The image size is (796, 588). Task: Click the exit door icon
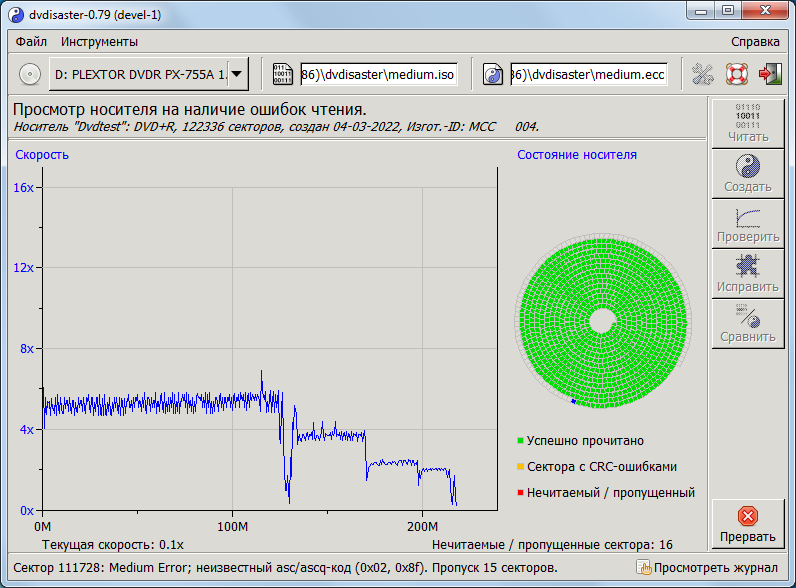coord(770,74)
